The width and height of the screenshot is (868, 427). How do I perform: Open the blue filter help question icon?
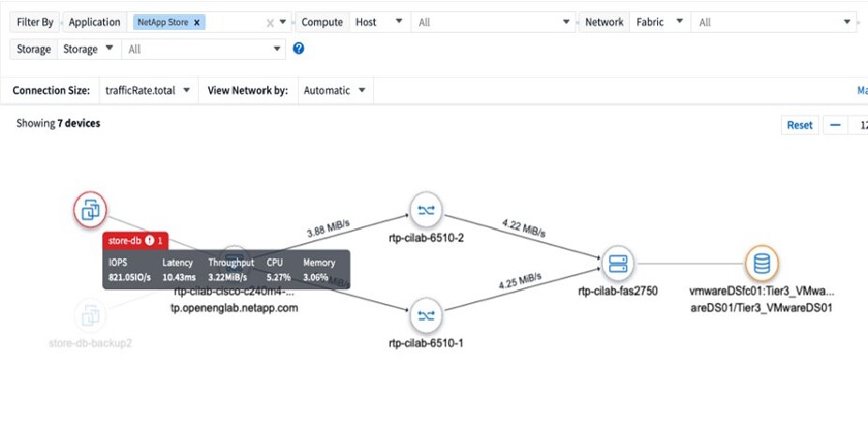click(299, 49)
